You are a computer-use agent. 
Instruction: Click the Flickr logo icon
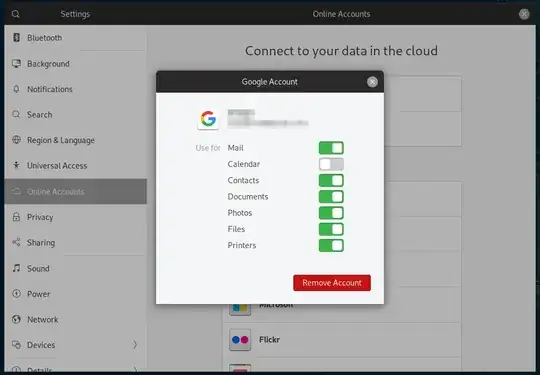(240, 340)
